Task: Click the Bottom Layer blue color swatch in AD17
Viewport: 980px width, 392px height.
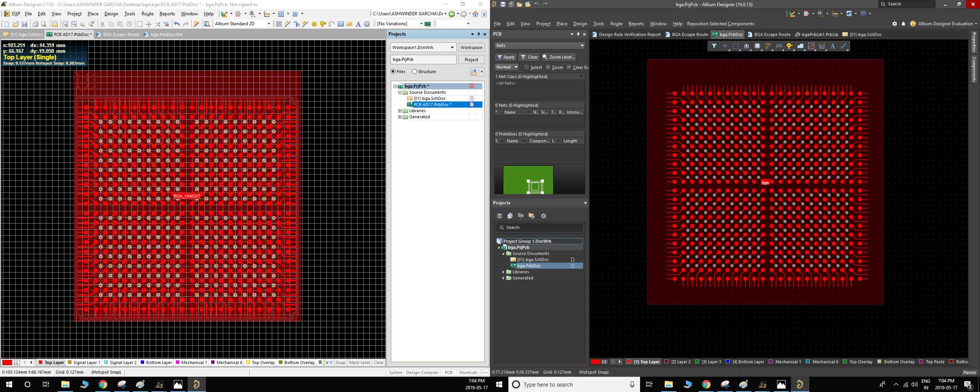Action: (142, 363)
